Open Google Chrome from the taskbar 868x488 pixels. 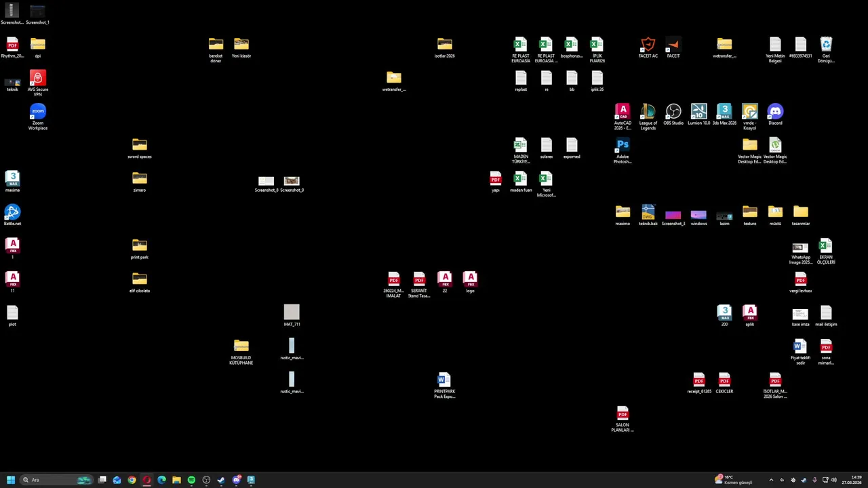132,480
